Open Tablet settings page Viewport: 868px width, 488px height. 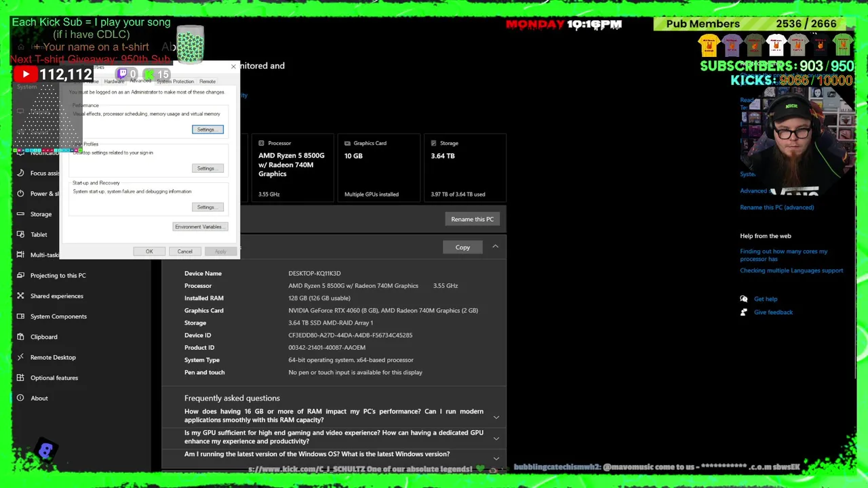click(39, 235)
